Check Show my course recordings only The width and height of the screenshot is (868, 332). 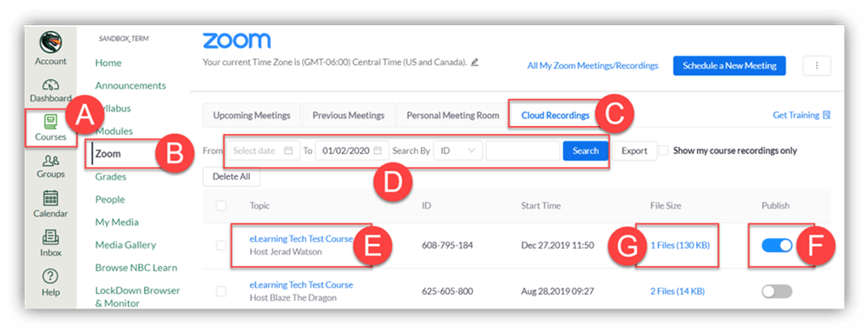coord(663,150)
